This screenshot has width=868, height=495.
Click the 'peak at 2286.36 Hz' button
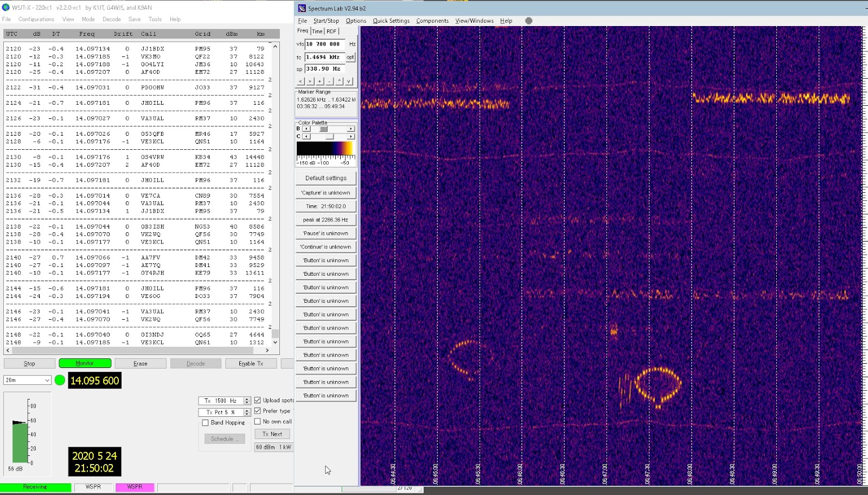point(326,220)
